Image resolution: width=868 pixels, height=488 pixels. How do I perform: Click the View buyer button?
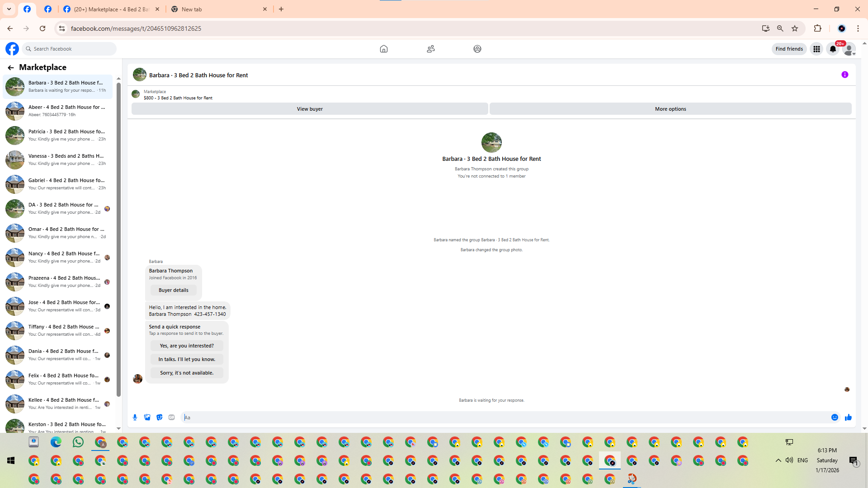[x=310, y=109]
